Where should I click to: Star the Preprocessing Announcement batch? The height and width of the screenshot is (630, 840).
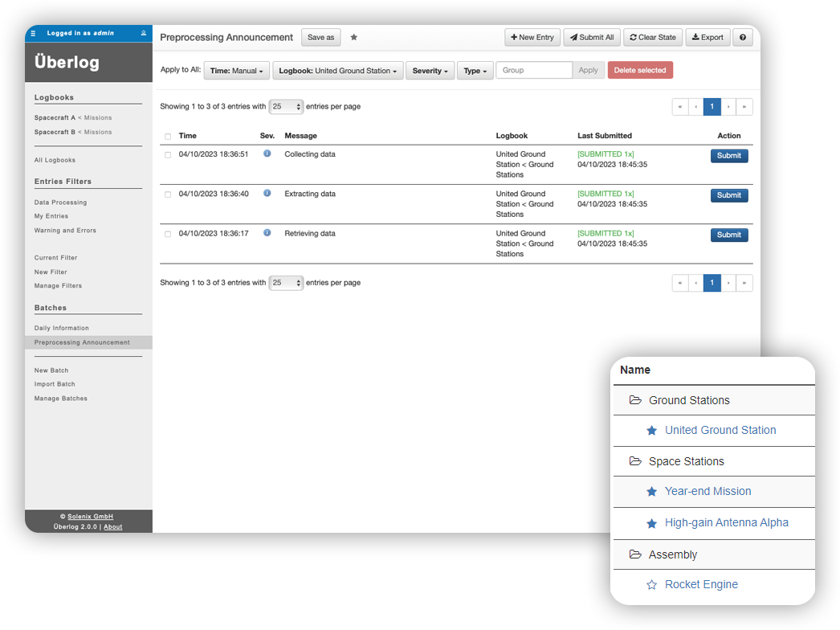click(x=353, y=38)
